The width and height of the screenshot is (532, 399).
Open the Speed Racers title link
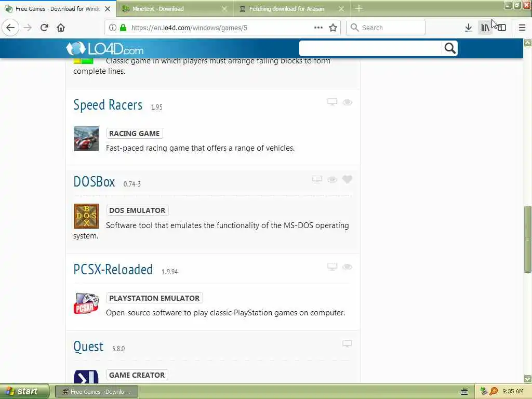[x=108, y=105]
